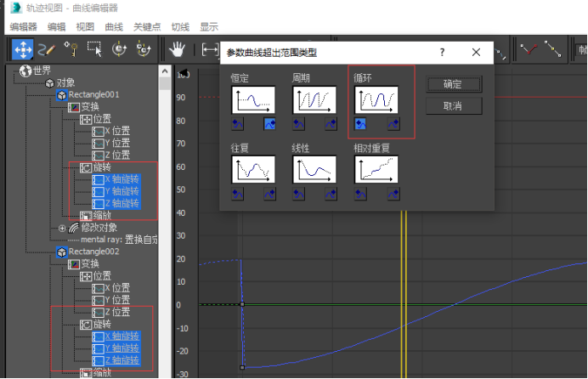Screen dimensions: 588x379
Task: Select the Region Keys selection tool
Action: (x=94, y=49)
